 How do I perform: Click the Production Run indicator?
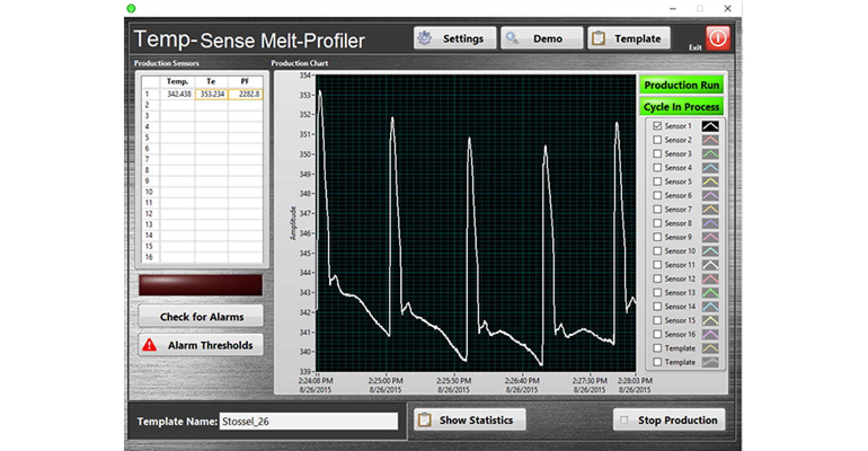pos(681,86)
